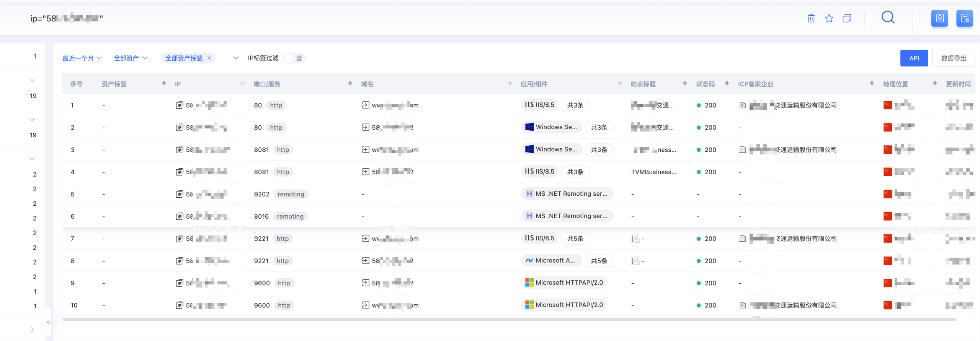Remove the 全部资产标签 filter tag

[x=209, y=58]
